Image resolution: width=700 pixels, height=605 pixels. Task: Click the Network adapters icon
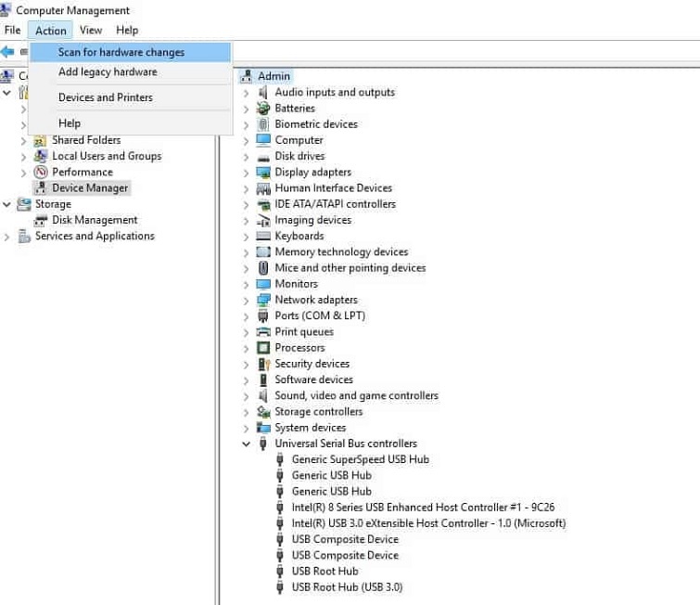point(263,300)
